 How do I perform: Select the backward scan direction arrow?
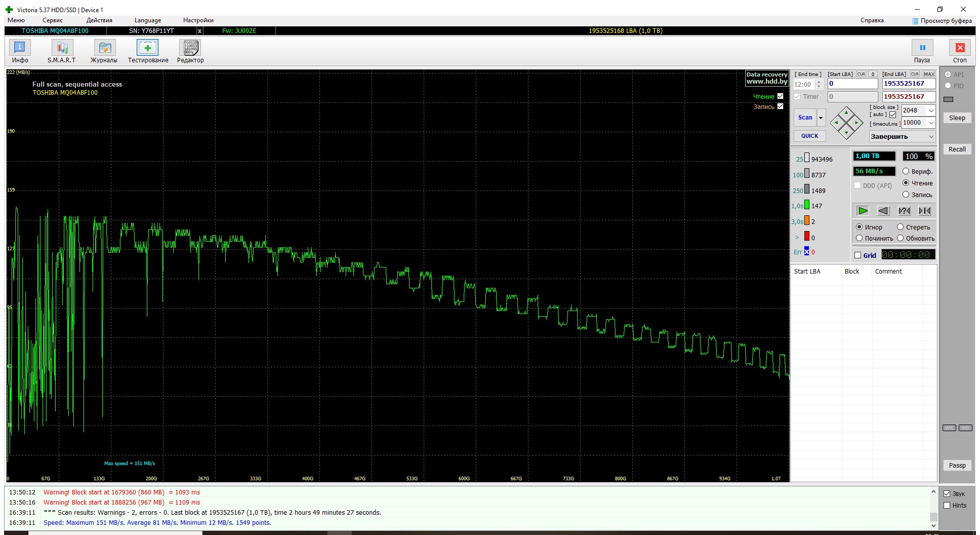click(883, 211)
